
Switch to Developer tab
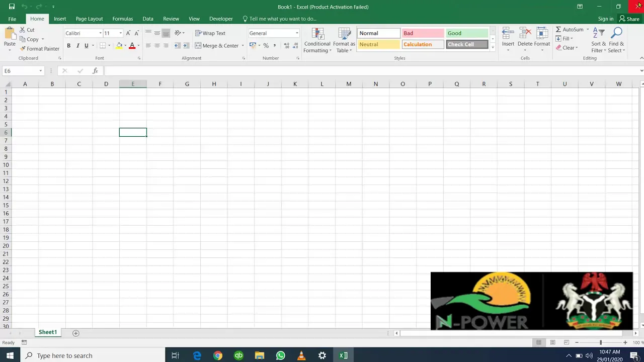[x=221, y=19]
